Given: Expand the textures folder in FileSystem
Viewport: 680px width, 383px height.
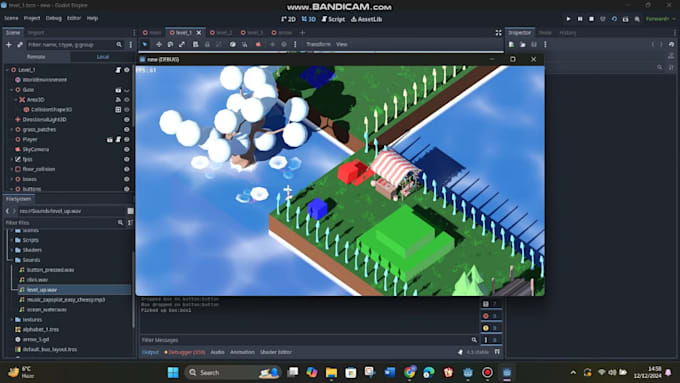Looking at the screenshot, I should coord(12,320).
